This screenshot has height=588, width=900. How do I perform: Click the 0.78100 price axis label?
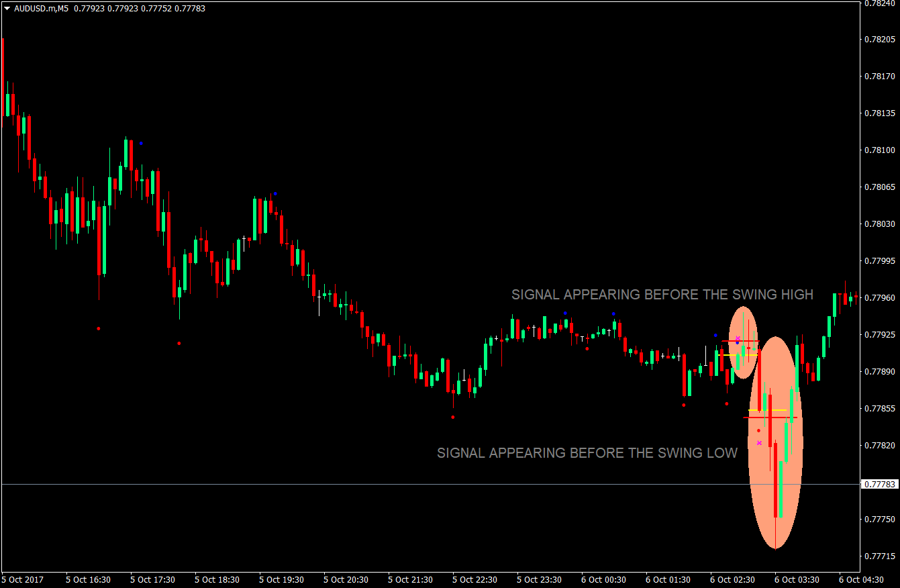click(879, 150)
